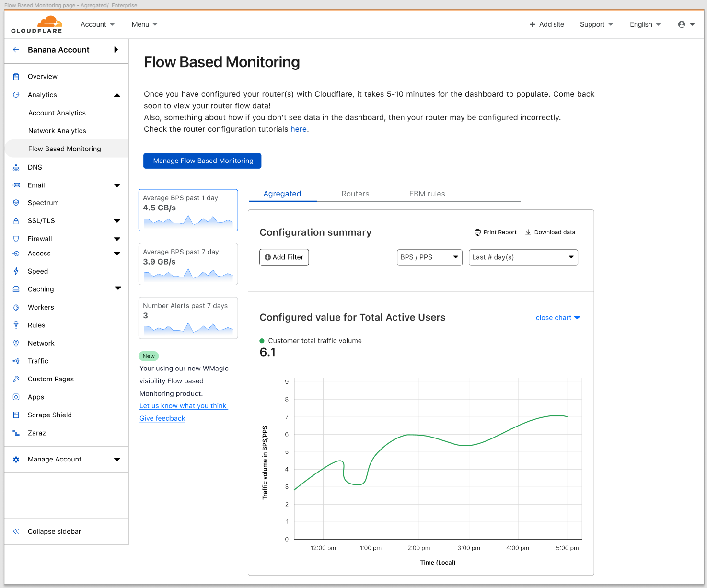Click the Print Report text
This screenshot has height=588, width=707.
(x=500, y=232)
